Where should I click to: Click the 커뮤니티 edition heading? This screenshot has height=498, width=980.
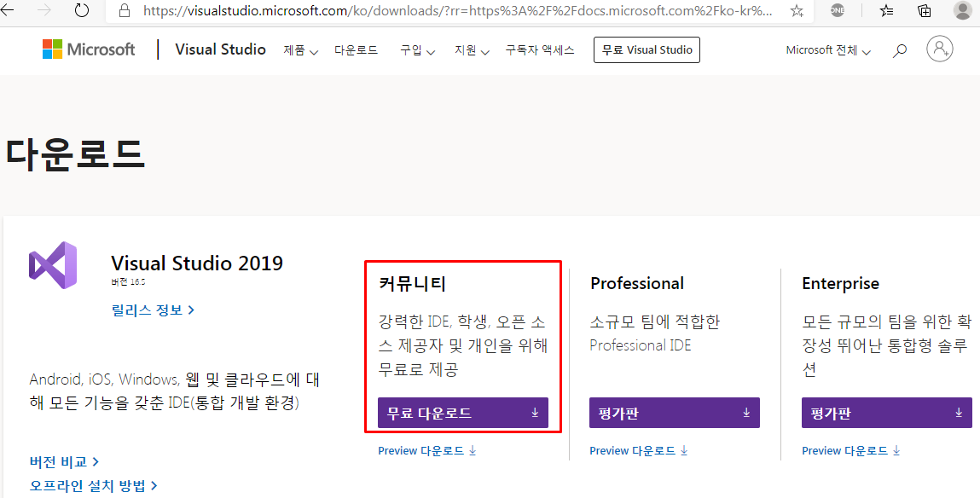point(413,284)
